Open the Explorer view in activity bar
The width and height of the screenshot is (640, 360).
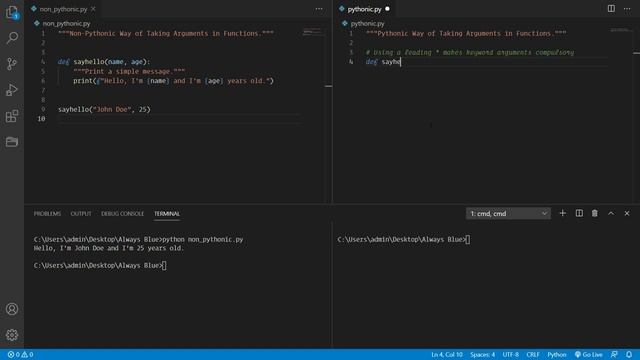[12, 12]
